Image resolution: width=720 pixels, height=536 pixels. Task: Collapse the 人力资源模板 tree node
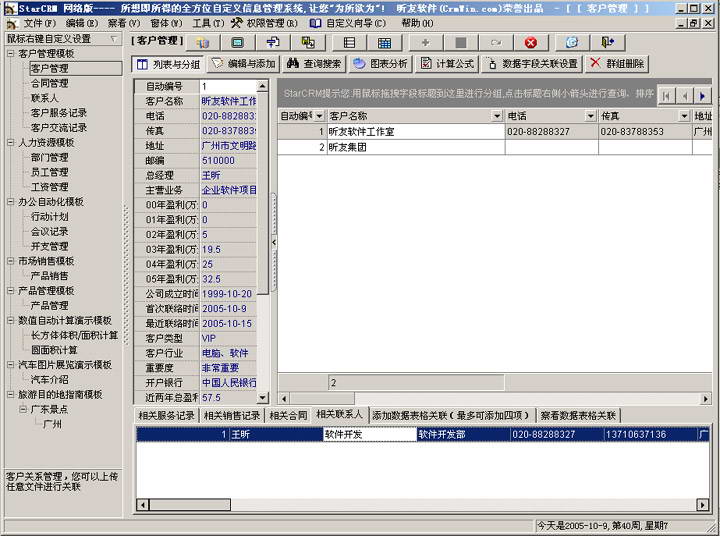point(11,142)
